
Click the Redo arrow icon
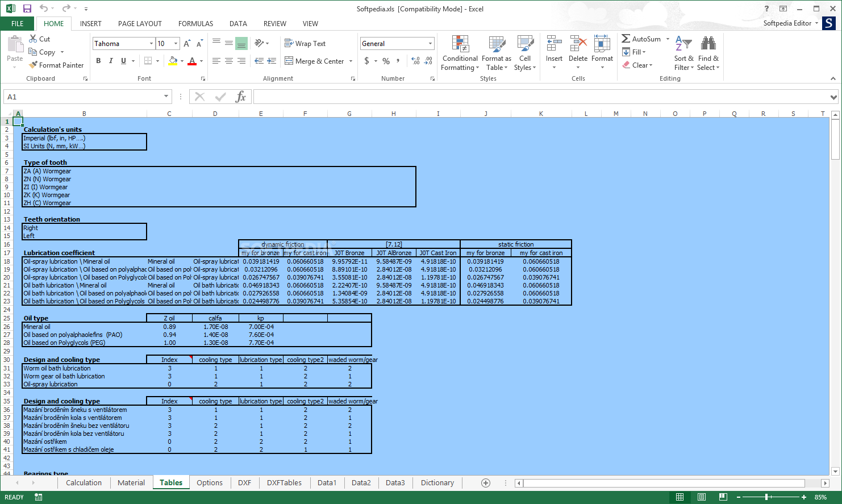(x=66, y=9)
